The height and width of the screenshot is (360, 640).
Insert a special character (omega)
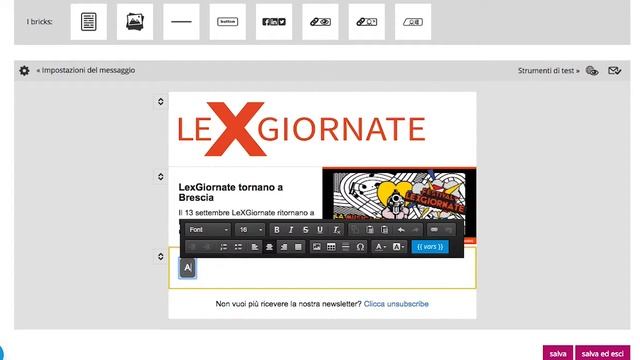tap(360, 247)
